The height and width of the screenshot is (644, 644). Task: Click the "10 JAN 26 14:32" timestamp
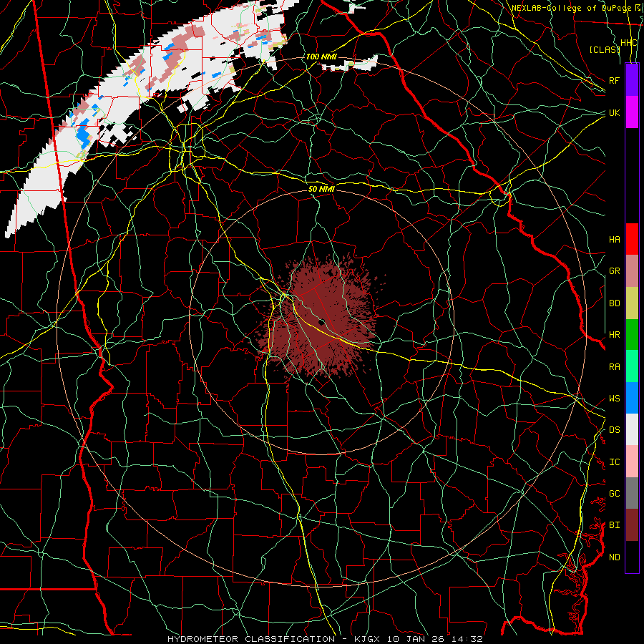(x=434, y=639)
